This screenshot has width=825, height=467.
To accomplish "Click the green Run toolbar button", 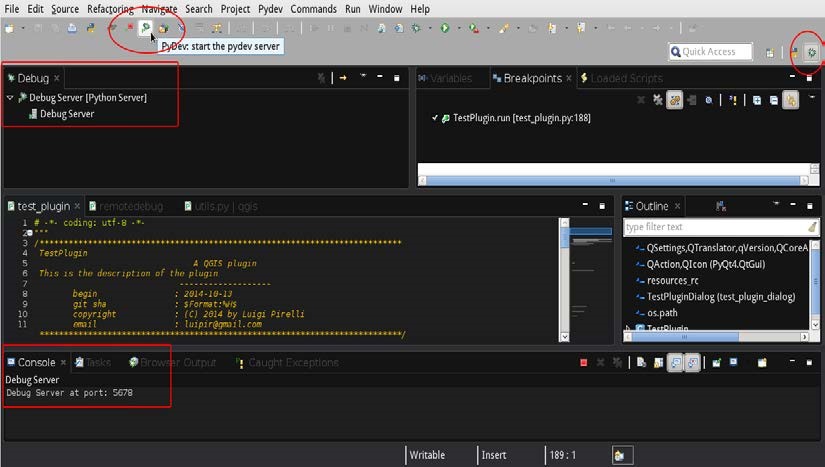I will 445,28.
